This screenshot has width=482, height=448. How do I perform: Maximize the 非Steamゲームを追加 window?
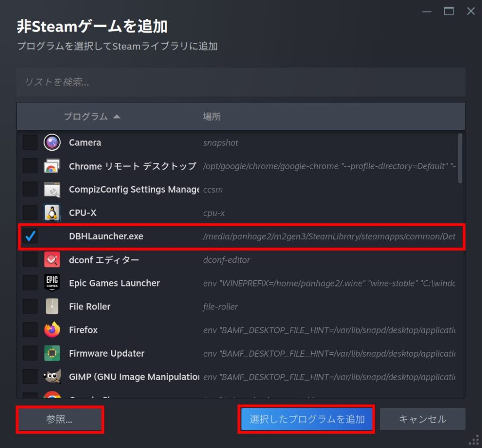click(x=449, y=11)
